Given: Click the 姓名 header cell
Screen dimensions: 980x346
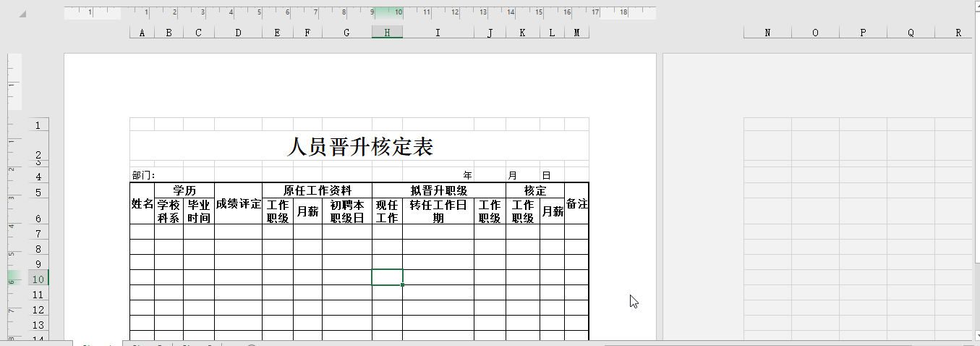Looking at the screenshot, I should click(142, 204).
